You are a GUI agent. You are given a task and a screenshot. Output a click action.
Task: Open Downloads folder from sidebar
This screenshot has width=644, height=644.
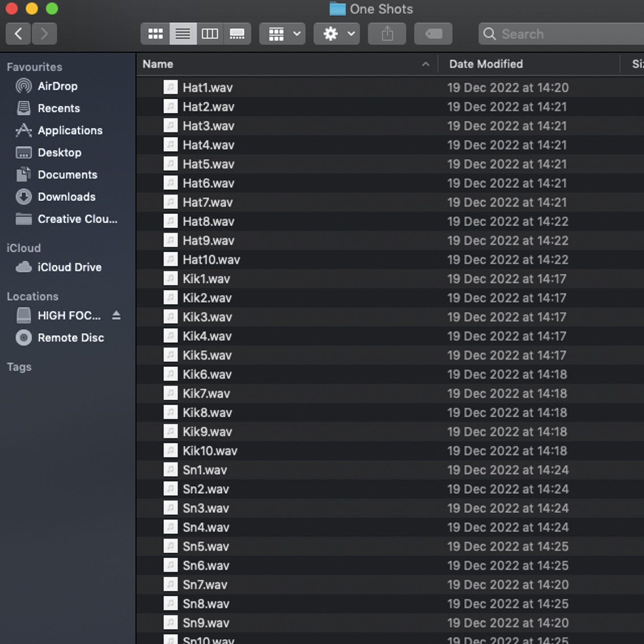(x=66, y=197)
